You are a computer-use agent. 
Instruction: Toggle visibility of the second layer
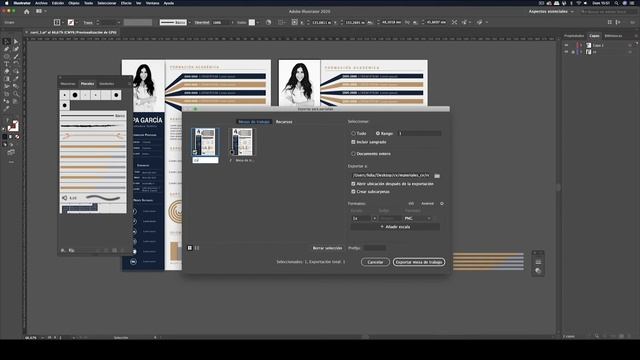coord(567,52)
